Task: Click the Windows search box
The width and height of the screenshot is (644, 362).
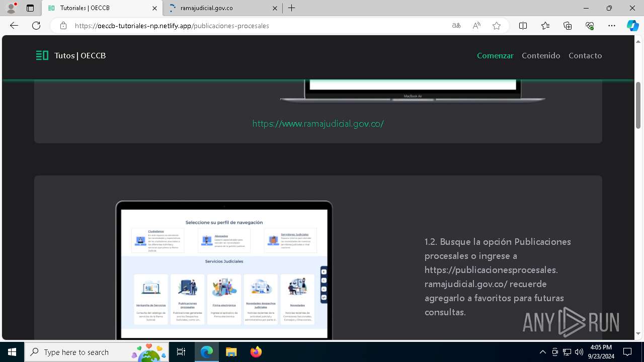Action: tap(97, 352)
